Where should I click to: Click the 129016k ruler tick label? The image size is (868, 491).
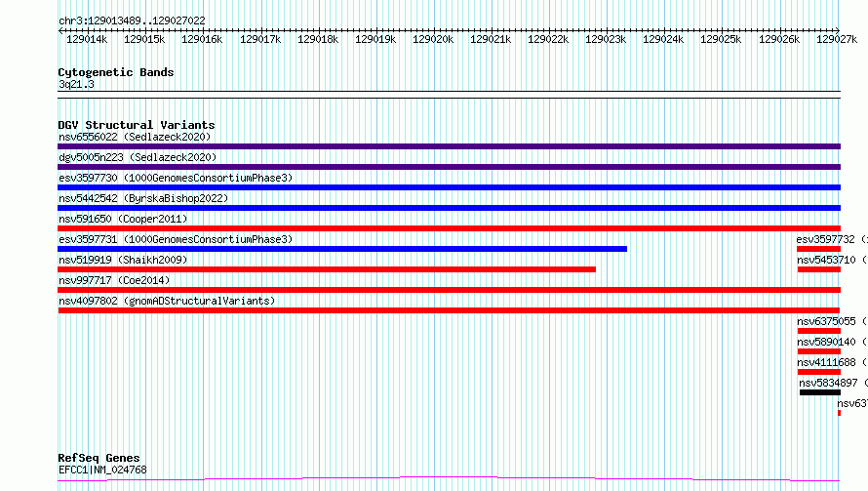coord(202,39)
